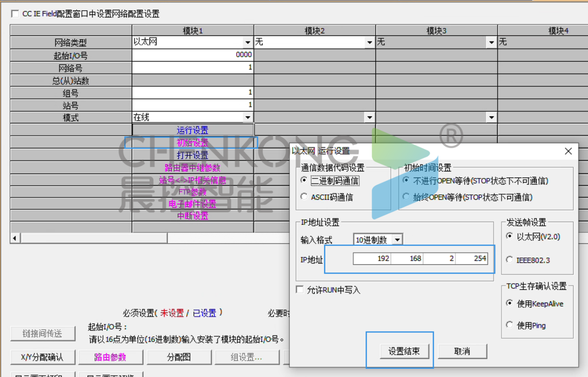588x377 pixels.
Task: Open 模块2 网络类型 dropdown
Action: 369,43
